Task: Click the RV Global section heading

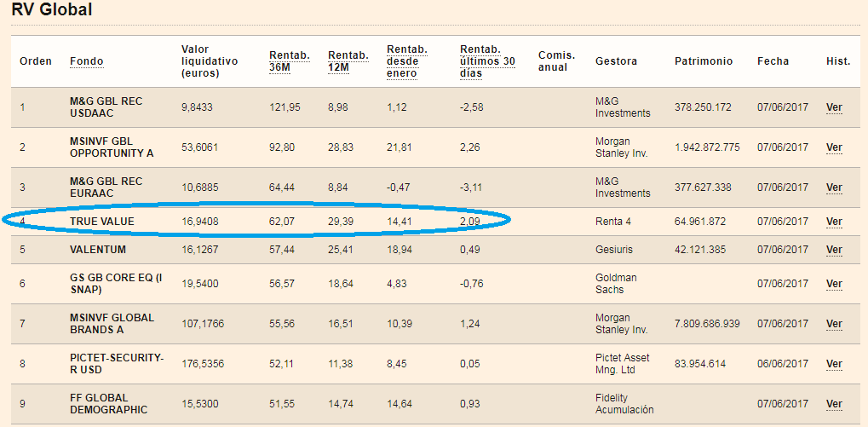Action: point(51,9)
